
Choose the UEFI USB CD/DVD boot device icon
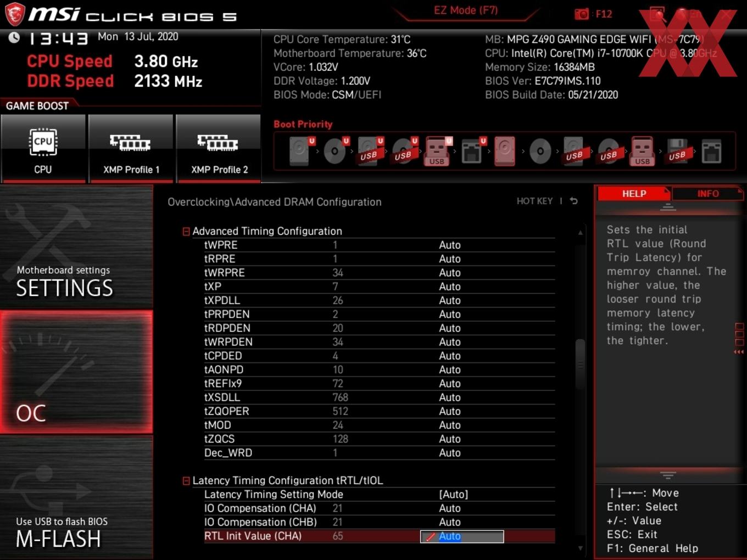404,151
